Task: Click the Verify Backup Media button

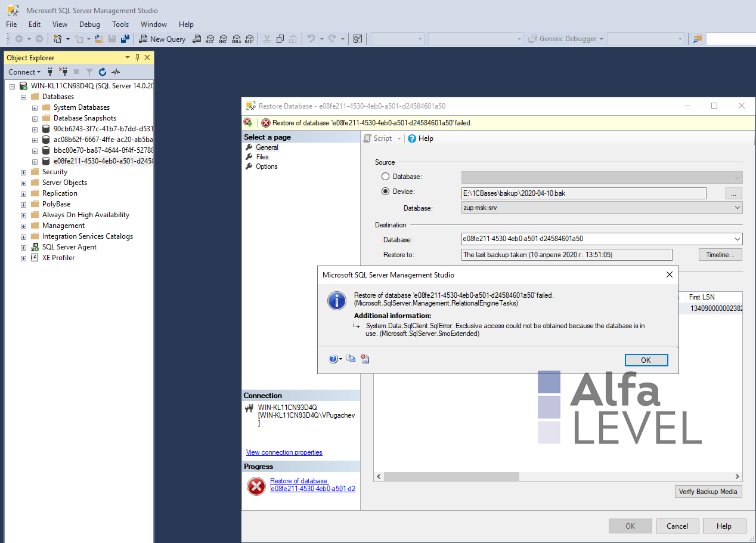Action: pos(708,492)
